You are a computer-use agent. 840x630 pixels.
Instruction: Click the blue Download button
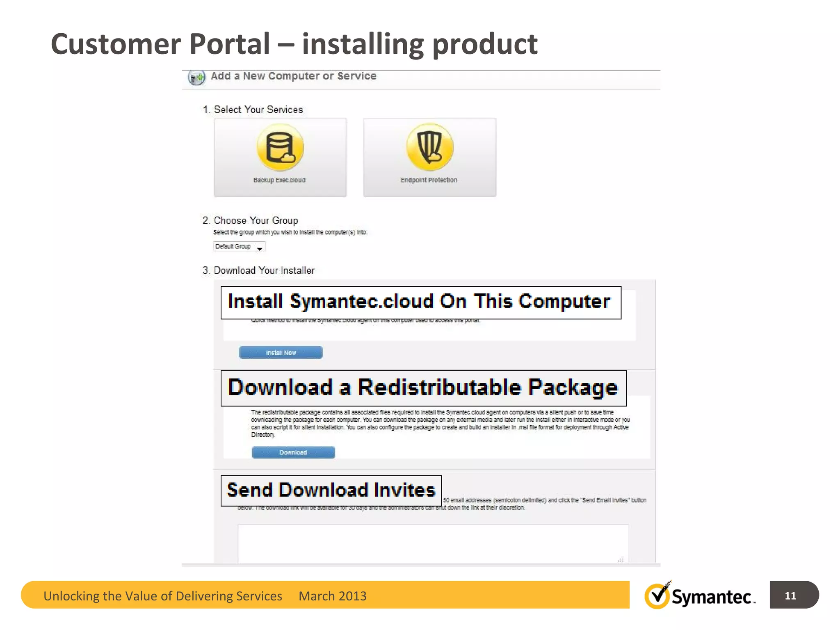[x=293, y=452]
